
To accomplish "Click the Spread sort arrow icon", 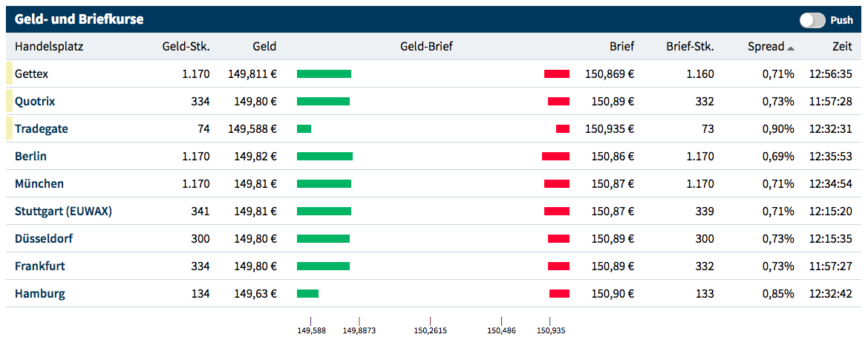I will [x=791, y=48].
